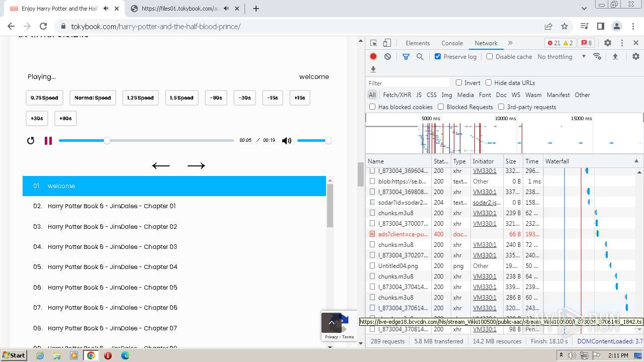Open Edge from the taskbar
This screenshot has height=362, width=644.
tap(125, 355)
